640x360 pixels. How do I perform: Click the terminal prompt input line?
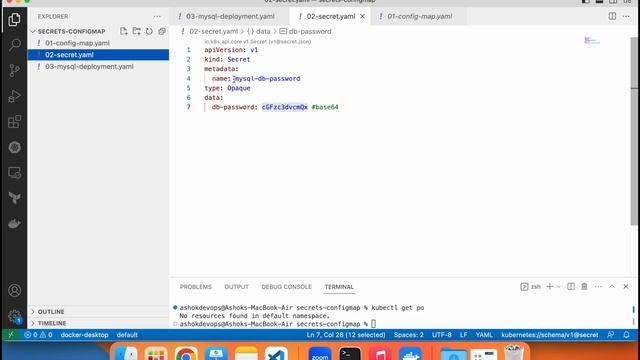(x=278, y=324)
